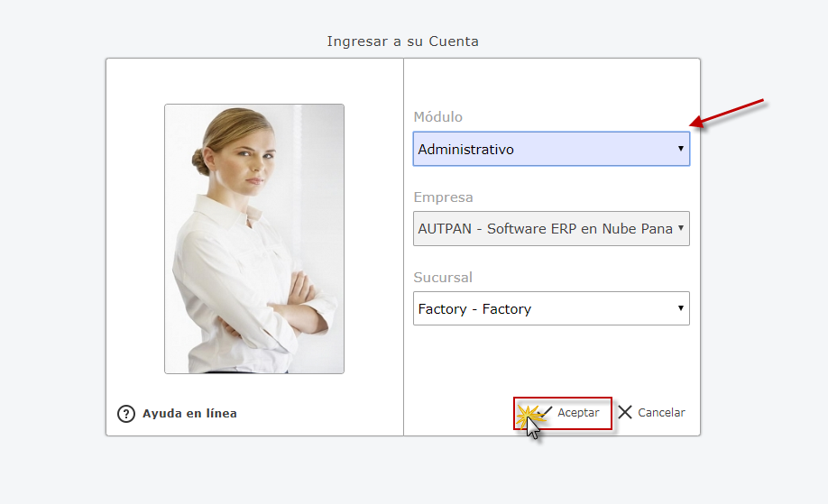Click the Sucursal field label
This screenshot has height=504, width=828.
click(x=443, y=277)
